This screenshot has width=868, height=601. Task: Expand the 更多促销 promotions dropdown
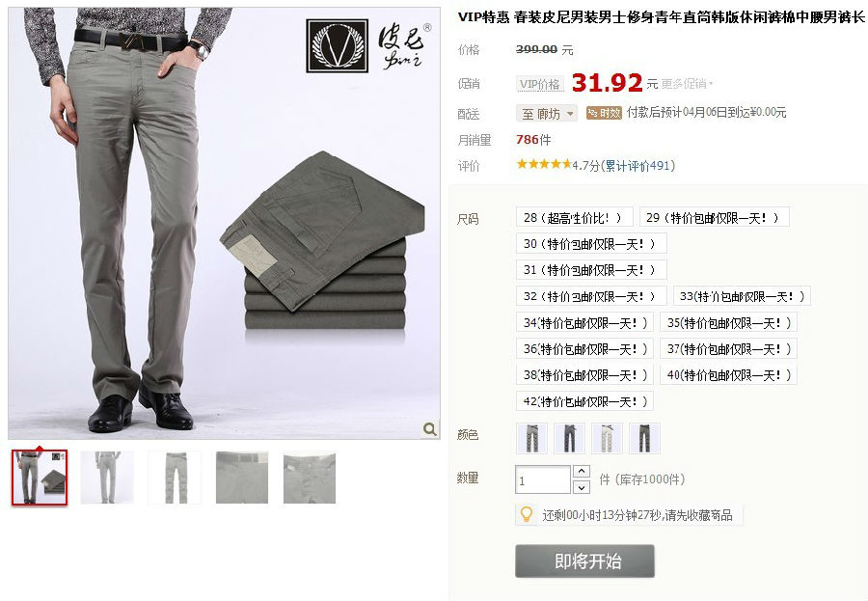[687, 84]
